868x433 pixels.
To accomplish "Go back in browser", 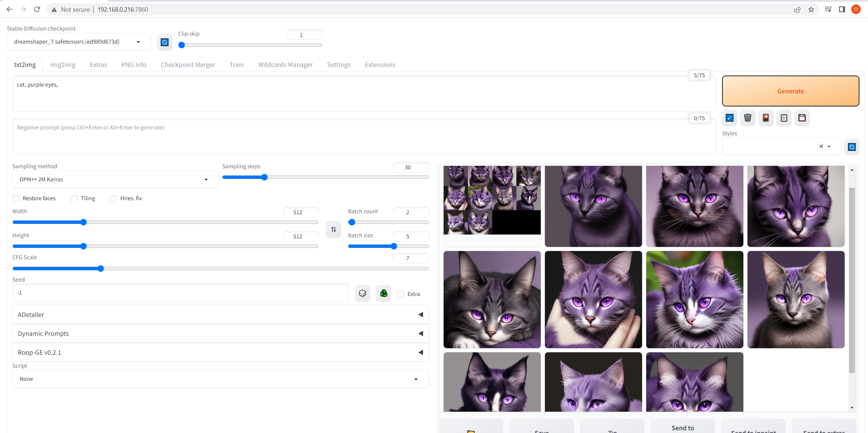I will tap(9, 9).
